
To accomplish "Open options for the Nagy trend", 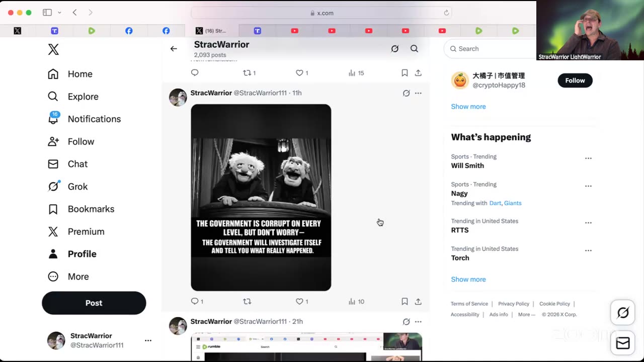I will click(588, 186).
